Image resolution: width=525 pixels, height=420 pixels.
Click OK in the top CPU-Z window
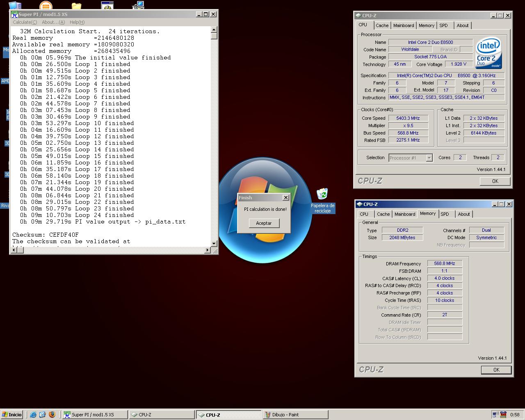point(495,181)
